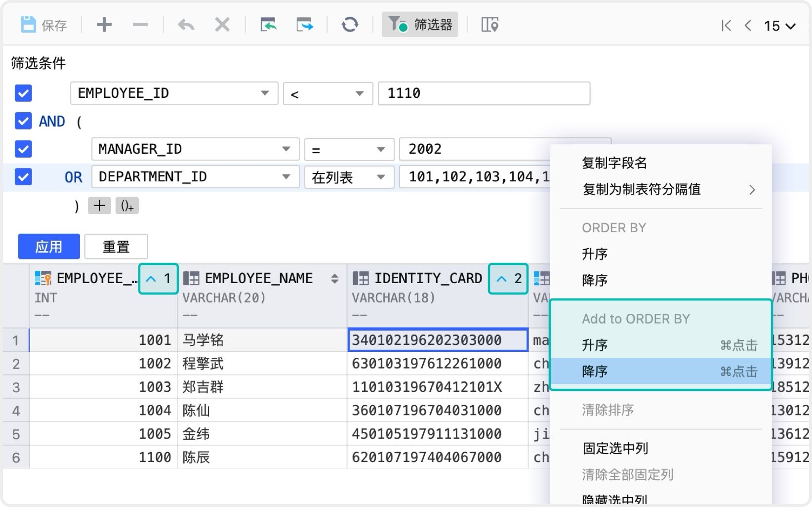Select row number 6 header

tap(16, 458)
